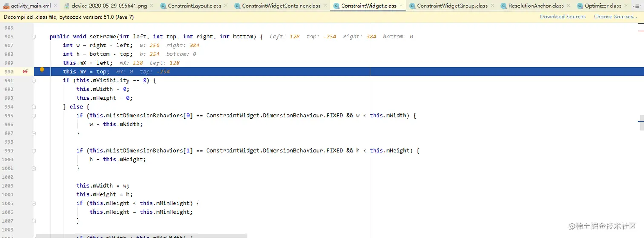This screenshot has height=238, width=644.
Task: Collapse the if block at line 995
Action: click(x=34, y=116)
